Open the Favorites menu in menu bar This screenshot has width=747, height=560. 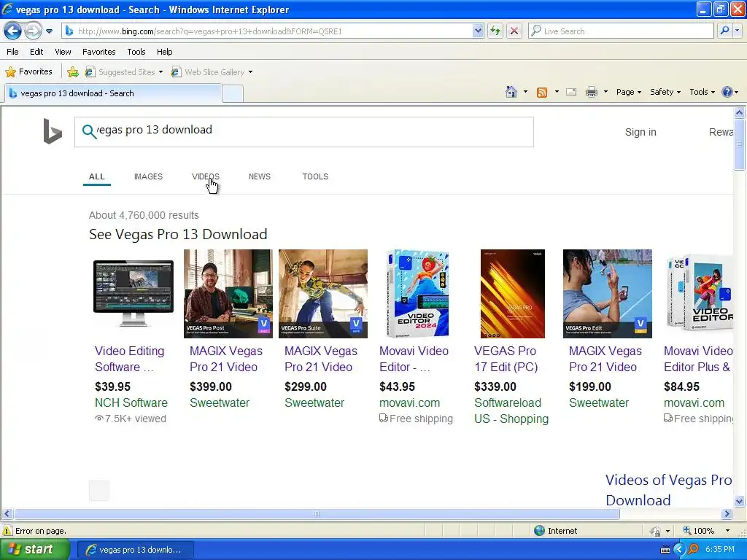pyautogui.click(x=98, y=52)
